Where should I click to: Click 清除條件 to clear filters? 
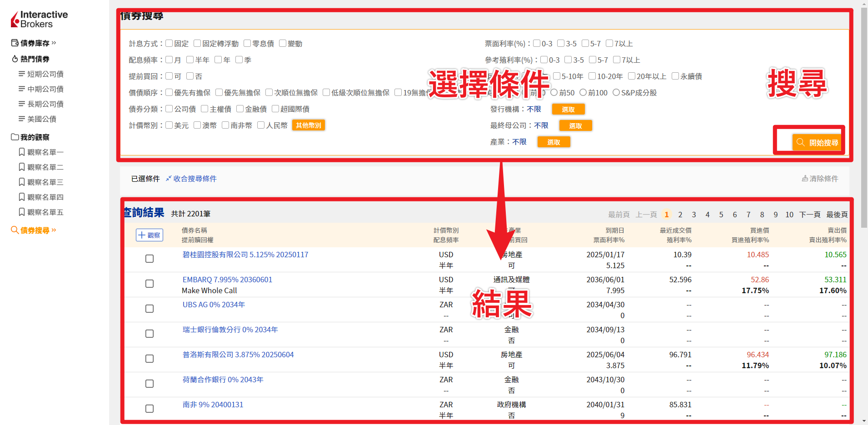(820, 179)
